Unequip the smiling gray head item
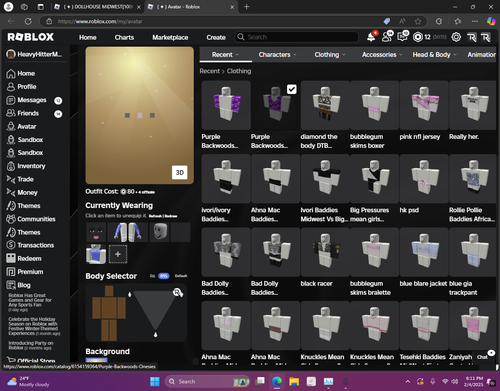This screenshot has width=500, height=391. point(159,232)
